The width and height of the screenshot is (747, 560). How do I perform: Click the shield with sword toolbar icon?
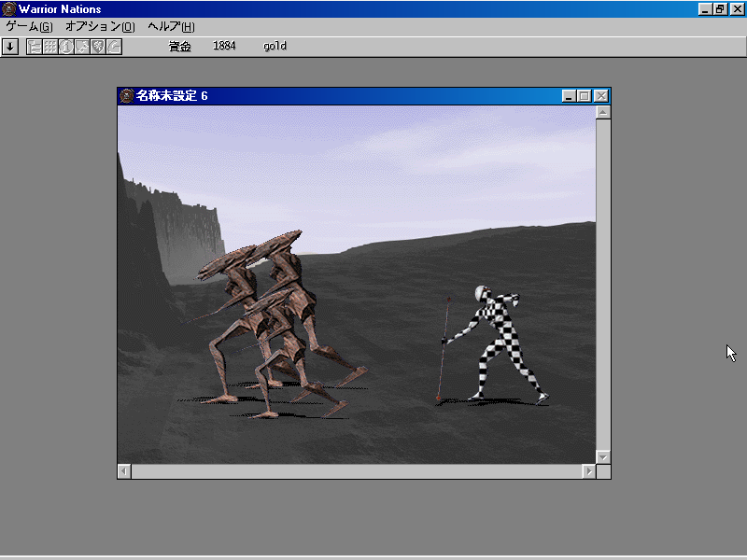tap(82, 47)
